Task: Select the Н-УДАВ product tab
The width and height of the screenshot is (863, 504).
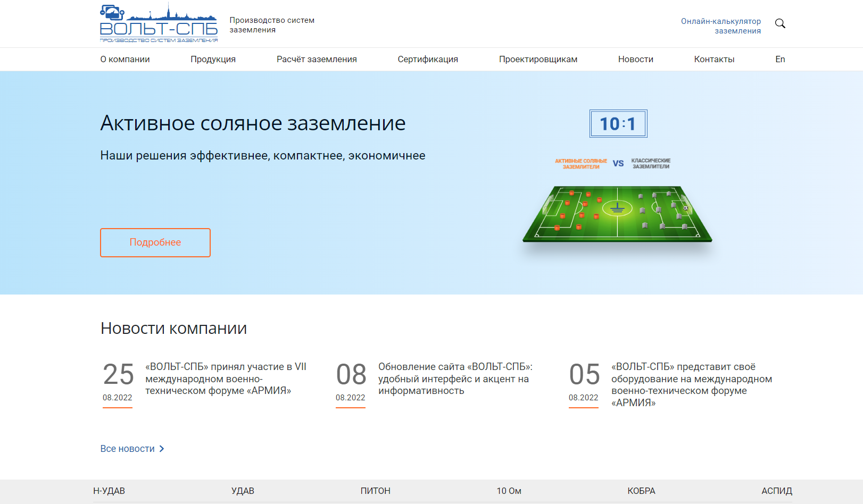Action: (109, 491)
